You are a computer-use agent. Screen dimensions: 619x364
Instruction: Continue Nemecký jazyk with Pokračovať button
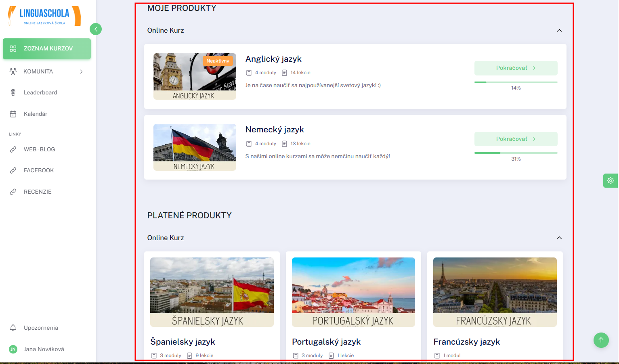[516, 139]
